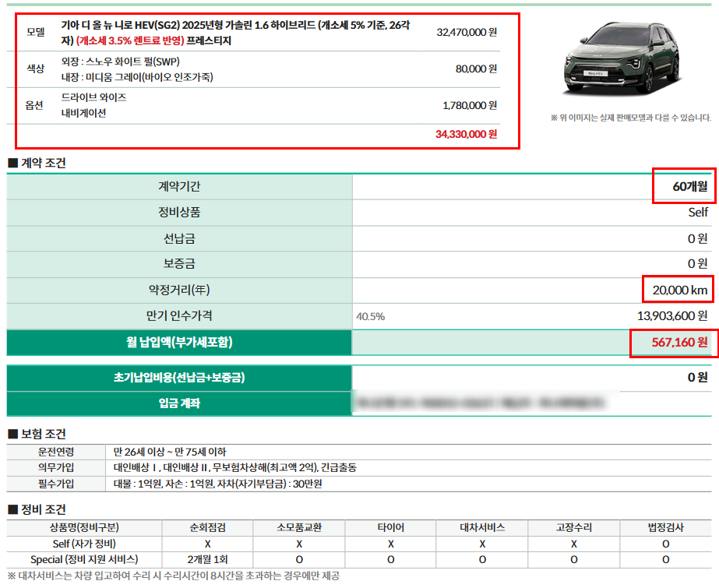
Task: Click the 입금 계좌 header cell
Action: tap(179, 403)
